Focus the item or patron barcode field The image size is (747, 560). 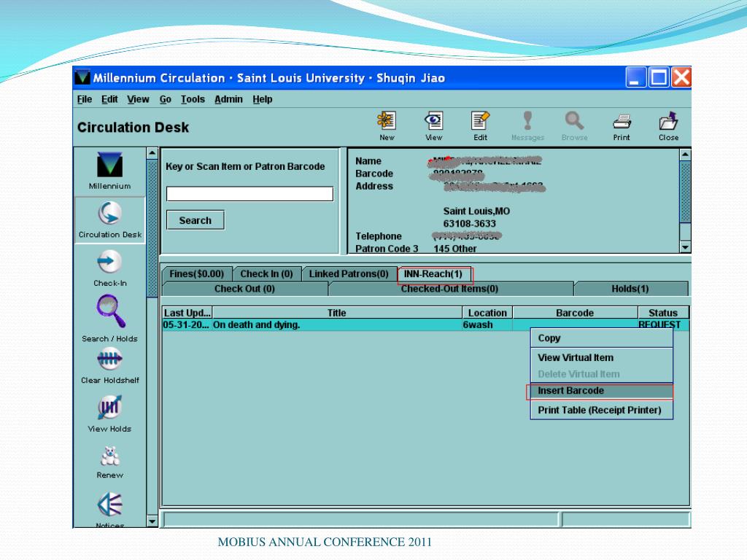tap(249, 194)
